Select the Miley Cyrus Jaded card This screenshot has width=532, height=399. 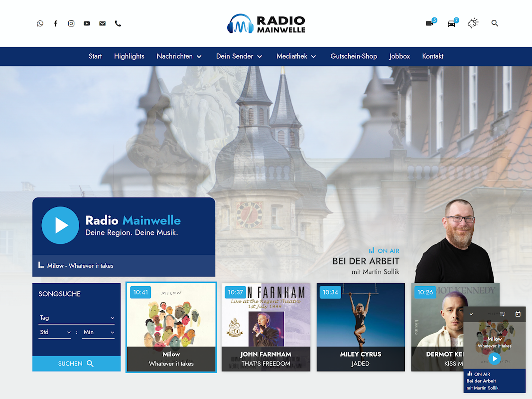[361, 327]
